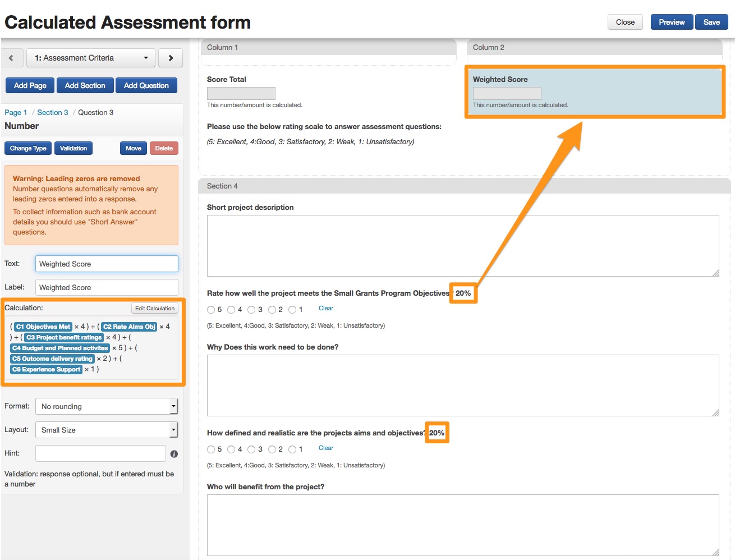Save the assessment form
735x560 pixels.
(x=711, y=22)
